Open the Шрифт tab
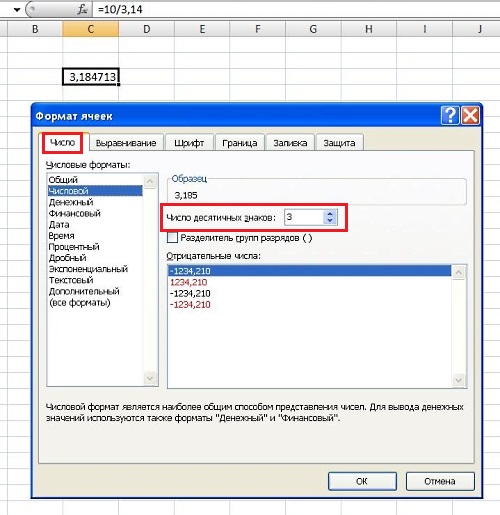 [189, 143]
